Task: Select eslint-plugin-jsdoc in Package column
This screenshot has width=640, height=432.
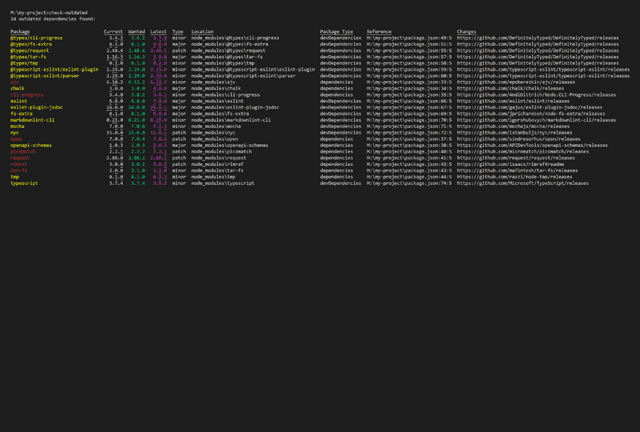Action: [x=36, y=107]
